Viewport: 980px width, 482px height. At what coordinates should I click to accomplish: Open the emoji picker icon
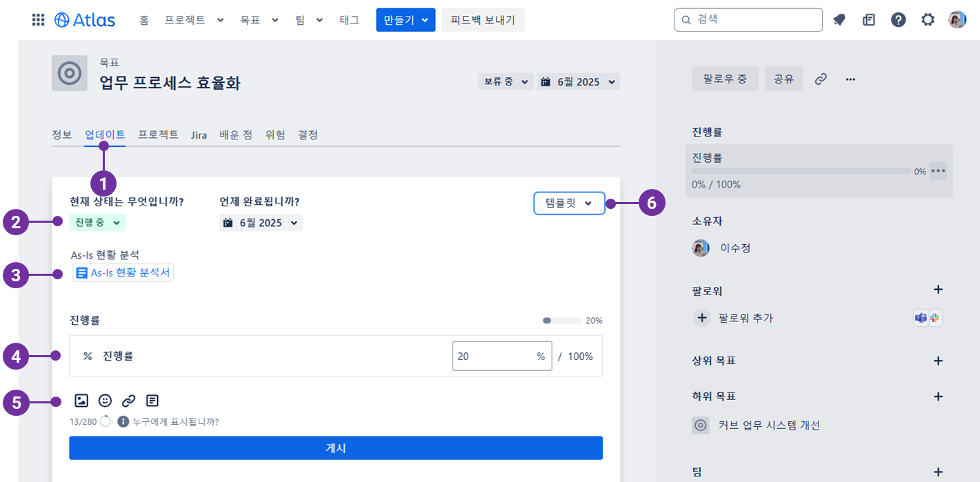(105, 401)
